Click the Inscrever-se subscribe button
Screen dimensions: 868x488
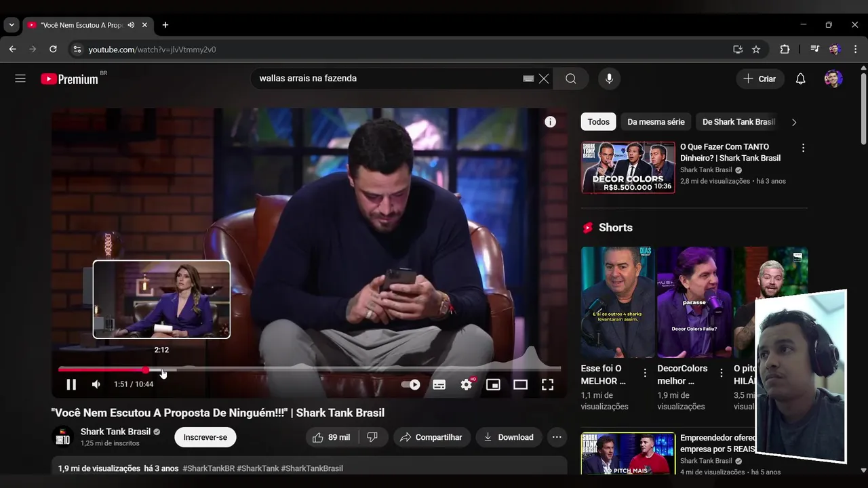click(x=205, y=437)
